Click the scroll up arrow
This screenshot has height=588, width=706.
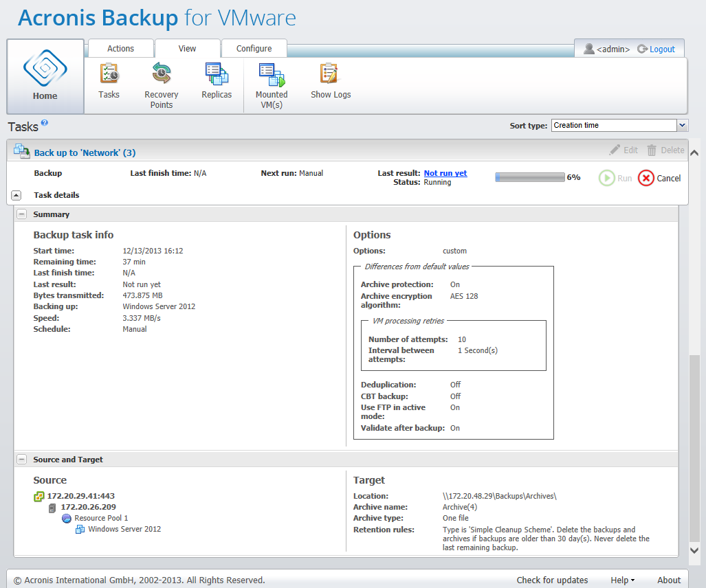coord(694,153)
